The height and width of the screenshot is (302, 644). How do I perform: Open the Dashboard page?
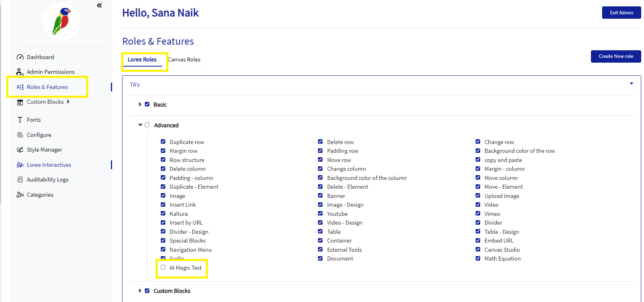click(40, 57)
